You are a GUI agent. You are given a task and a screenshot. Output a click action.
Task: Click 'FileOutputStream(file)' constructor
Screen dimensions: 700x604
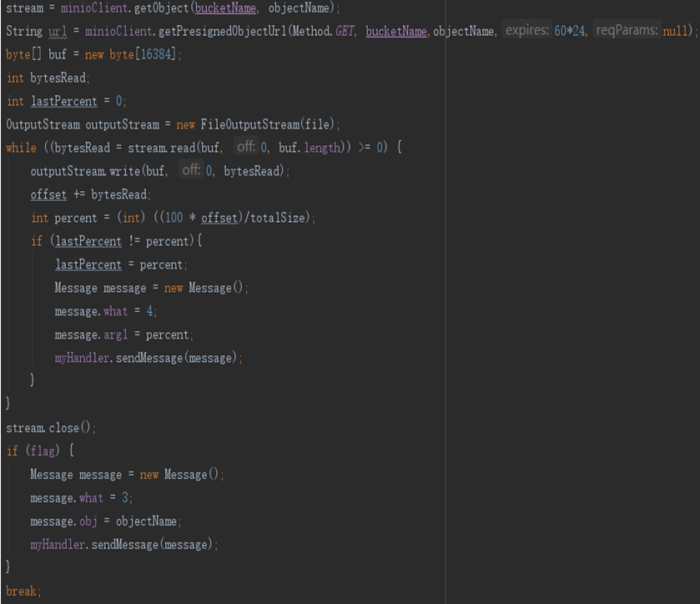(268, 124)
